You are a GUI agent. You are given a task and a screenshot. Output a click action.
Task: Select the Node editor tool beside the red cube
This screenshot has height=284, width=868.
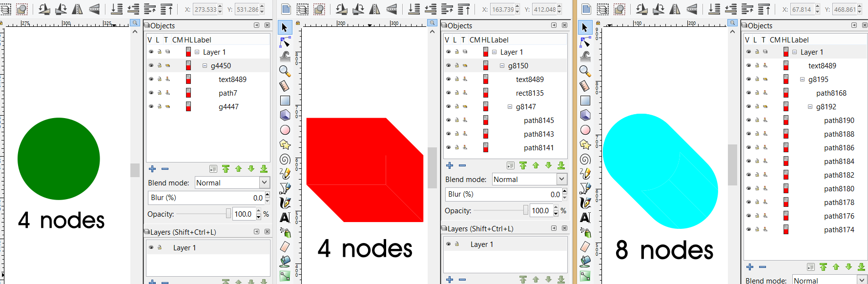(x=285, y=42)
